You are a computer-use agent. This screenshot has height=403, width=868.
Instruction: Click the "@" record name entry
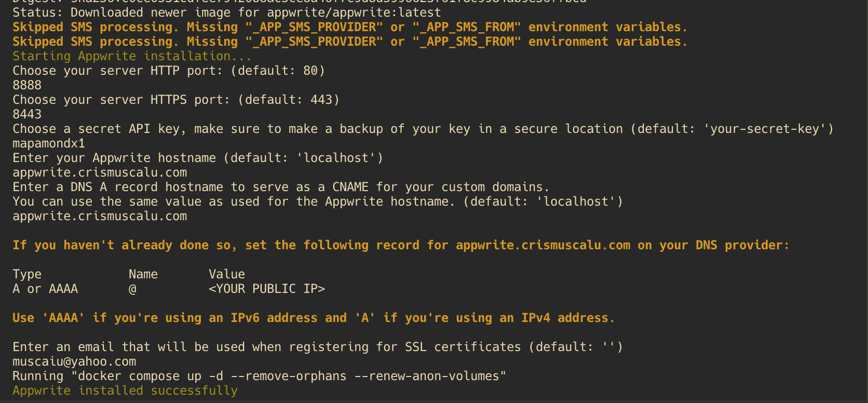click(x=133, y=289)
